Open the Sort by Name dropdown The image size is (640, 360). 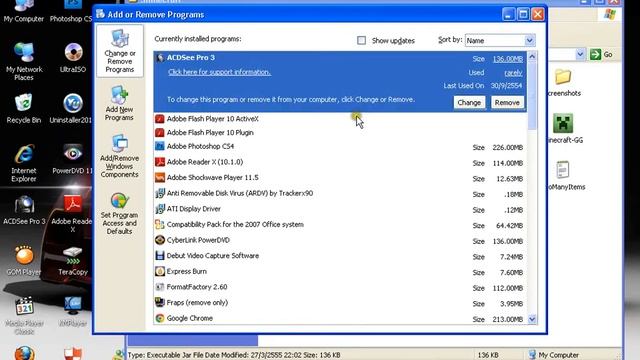tap(529, 40)
